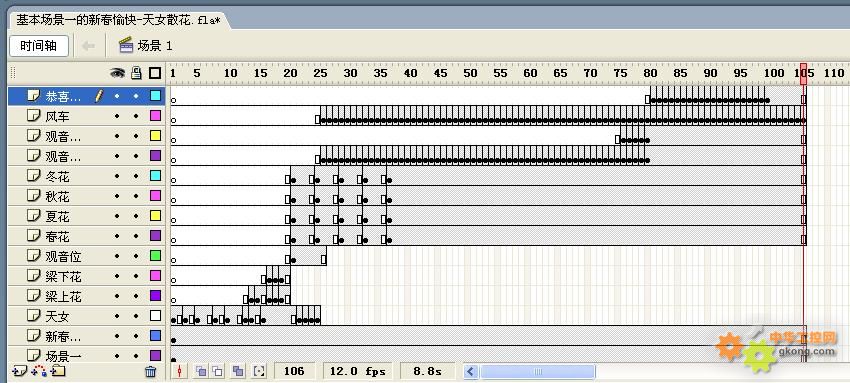Image resolution: width=850 pixels, height=383 pixels.
Task: Switch to the 天女散花.fla document tab
Action: click(119, 21)
